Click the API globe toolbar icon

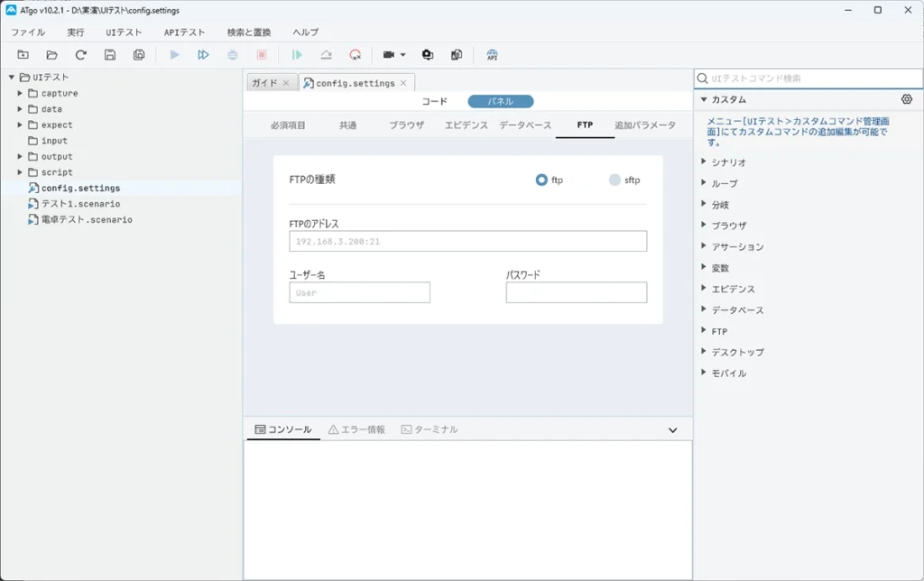[x=492, y=55]
